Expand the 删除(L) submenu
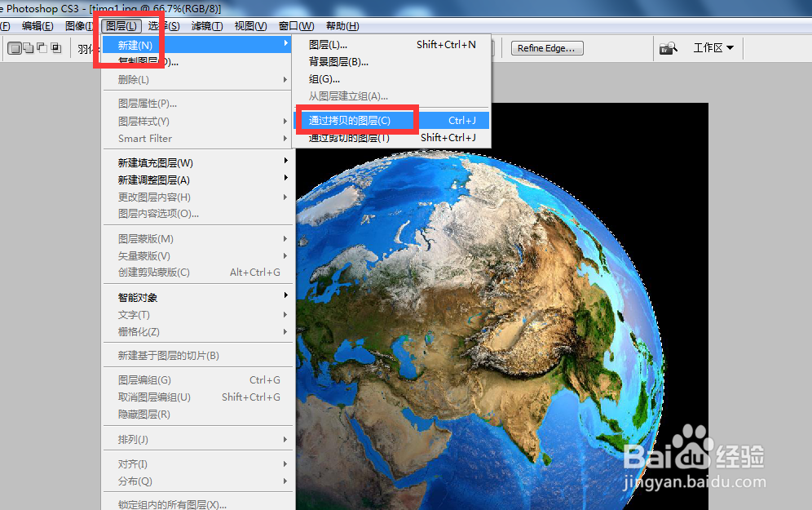 (197, 79)
